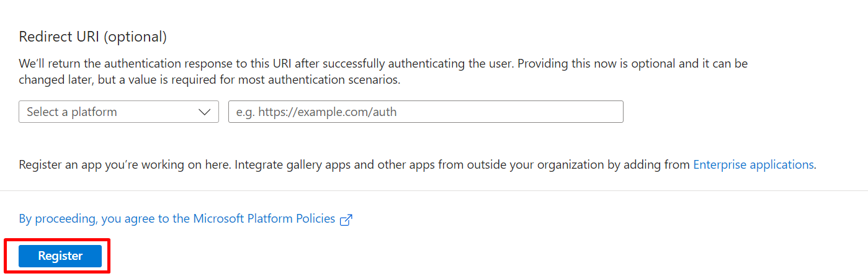Click the "Providing this now is optional" sentence
This screenshot has height=276, width=868.
tap(596, 63)
